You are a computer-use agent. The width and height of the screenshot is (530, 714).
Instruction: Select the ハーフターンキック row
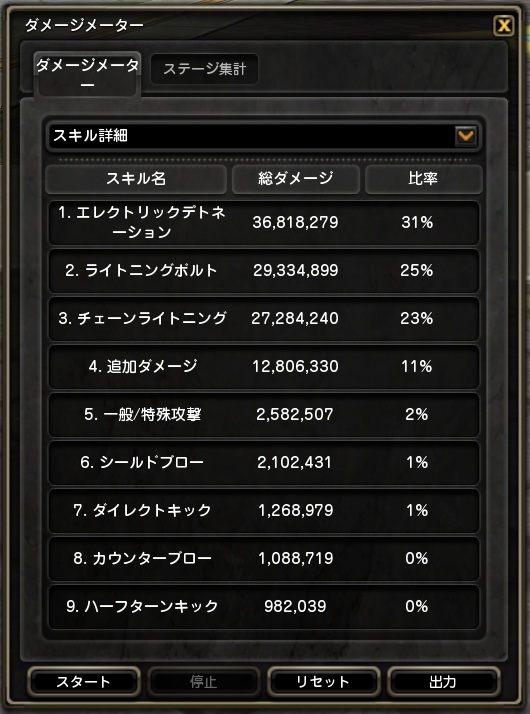tap(264, 607)
